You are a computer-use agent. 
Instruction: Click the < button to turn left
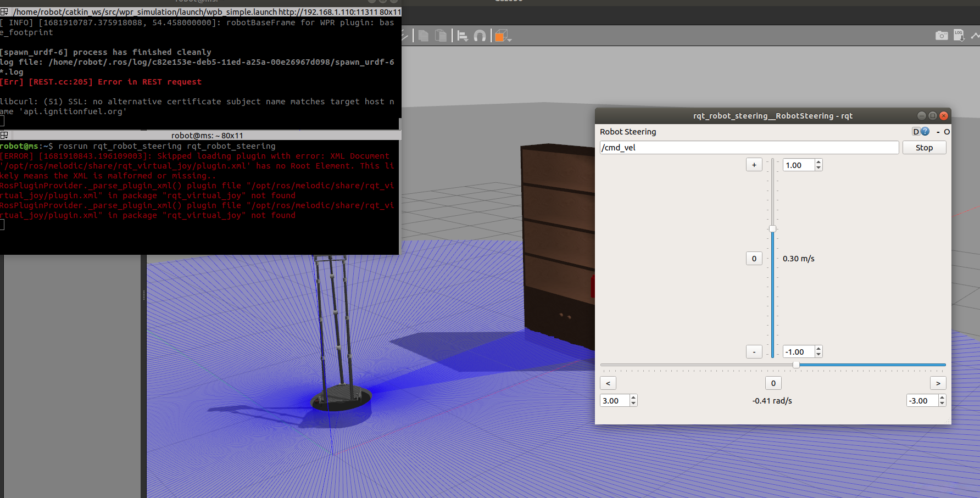point(608,383)
